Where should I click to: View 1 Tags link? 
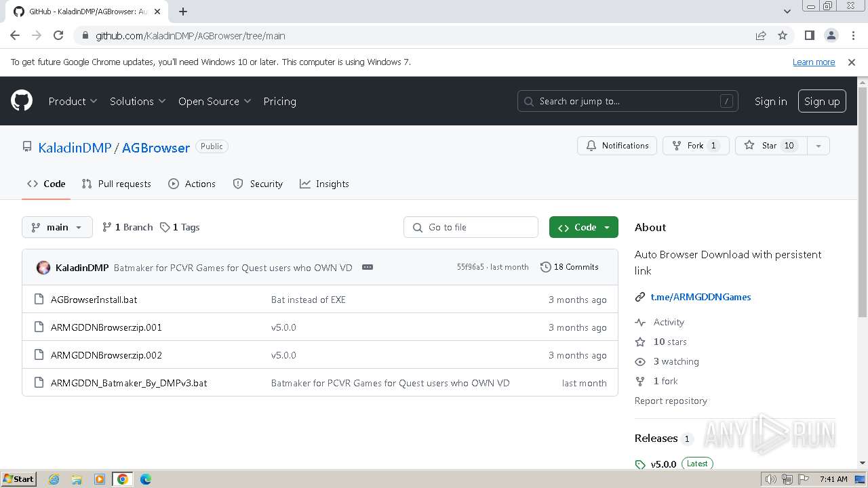[x=180, y=227]
